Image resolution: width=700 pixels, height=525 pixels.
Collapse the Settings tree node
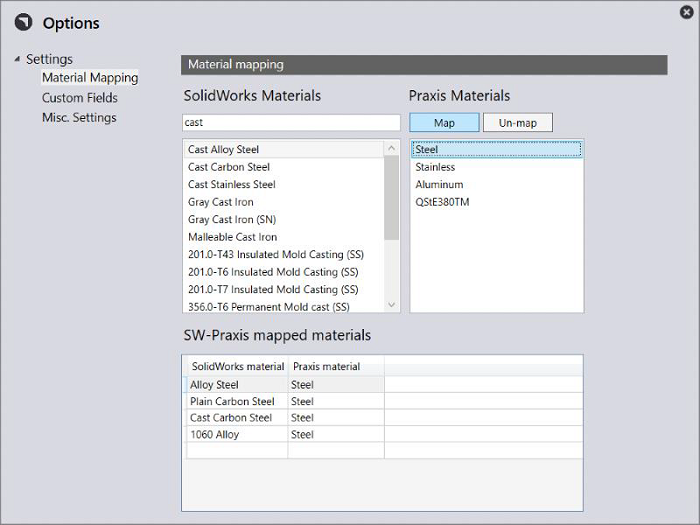[x=17, y=59]
